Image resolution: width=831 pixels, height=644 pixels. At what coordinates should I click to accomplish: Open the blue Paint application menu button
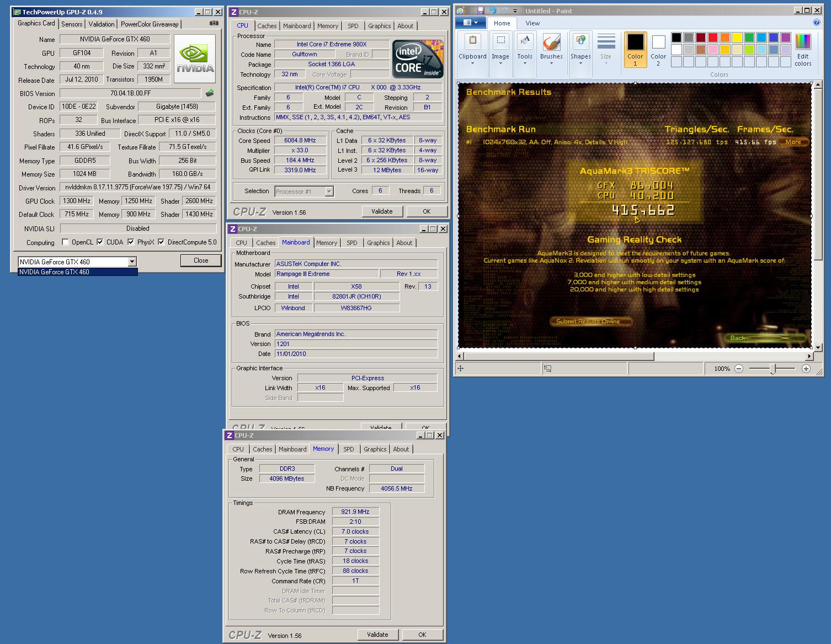tap(471, 23)
